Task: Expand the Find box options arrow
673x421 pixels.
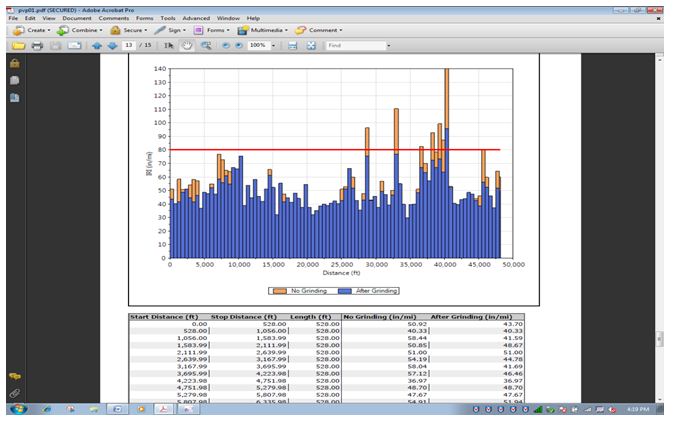Action: click(389, 45)
